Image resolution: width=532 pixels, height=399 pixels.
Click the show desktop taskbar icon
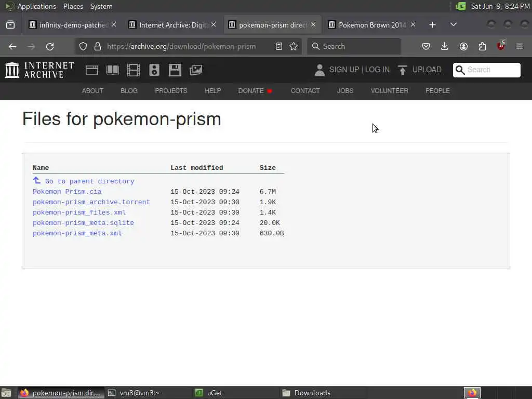pos(6,393)
